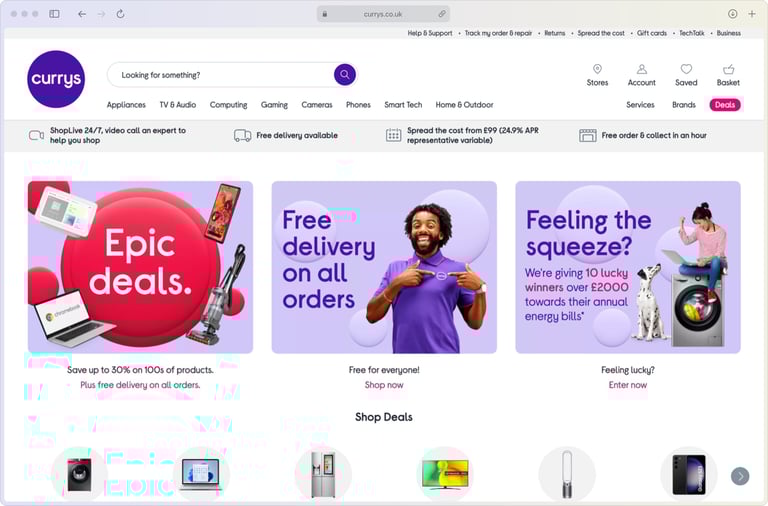Image resolution: width=768 pixels, height=506 pixels.
Task: Click the ShopLive video call icon
Action: tap(36, 135)
